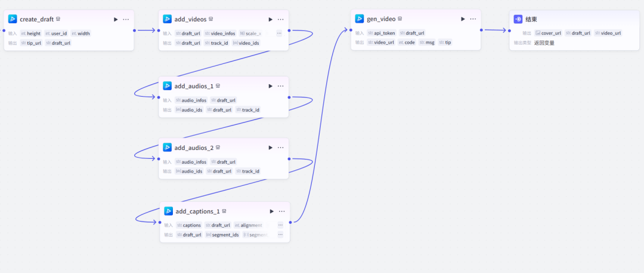Expand hidden input parameters on add_videos
Screen dimensions: 644x273
279,33
